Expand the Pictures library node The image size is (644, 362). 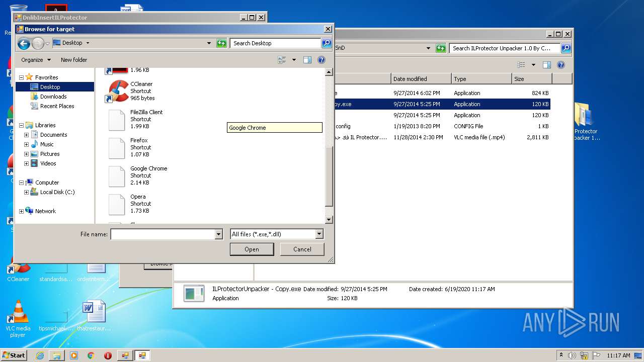pyautogui.click(x=26, y=154)
